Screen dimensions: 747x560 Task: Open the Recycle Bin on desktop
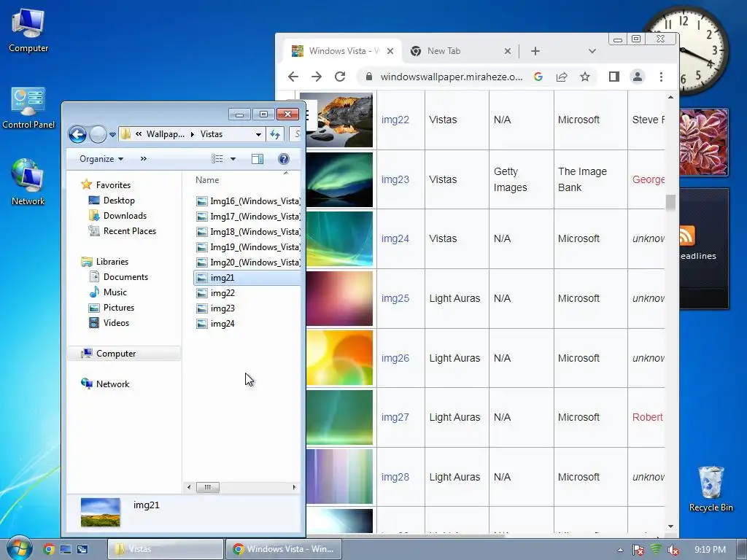coord(711,489)
